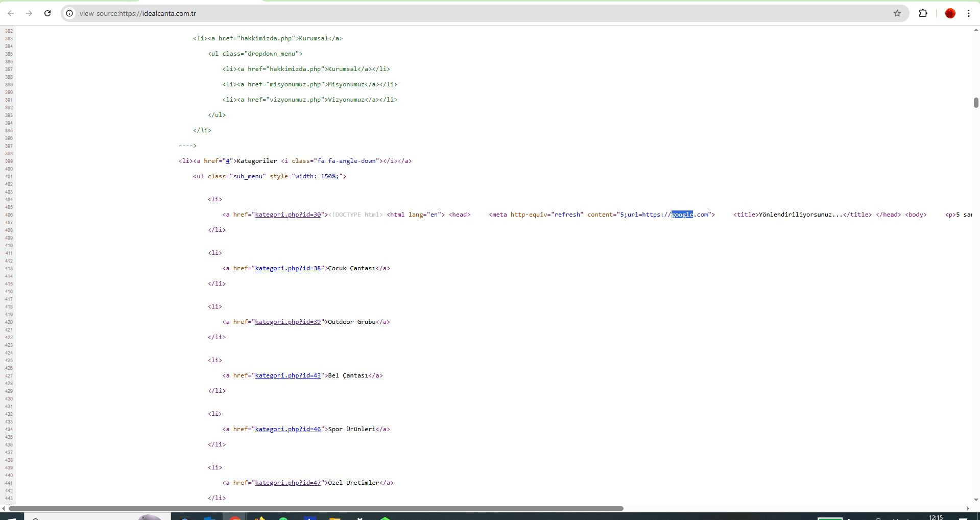Click the "fa fa-angle-down" class value

tap(346, 161)
